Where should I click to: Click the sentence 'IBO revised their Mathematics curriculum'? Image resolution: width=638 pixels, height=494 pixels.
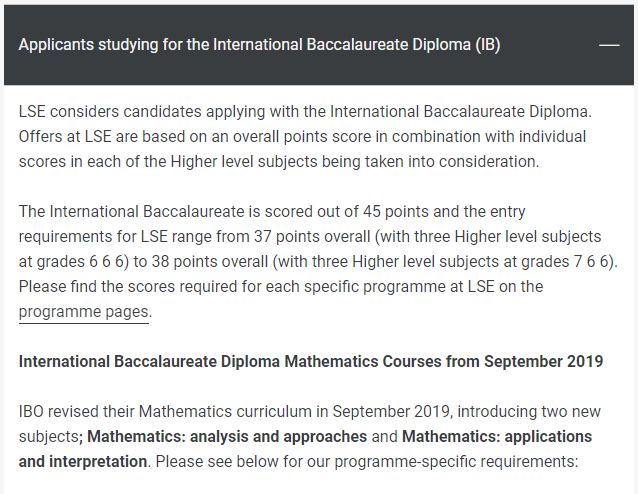tap(310, 412)
